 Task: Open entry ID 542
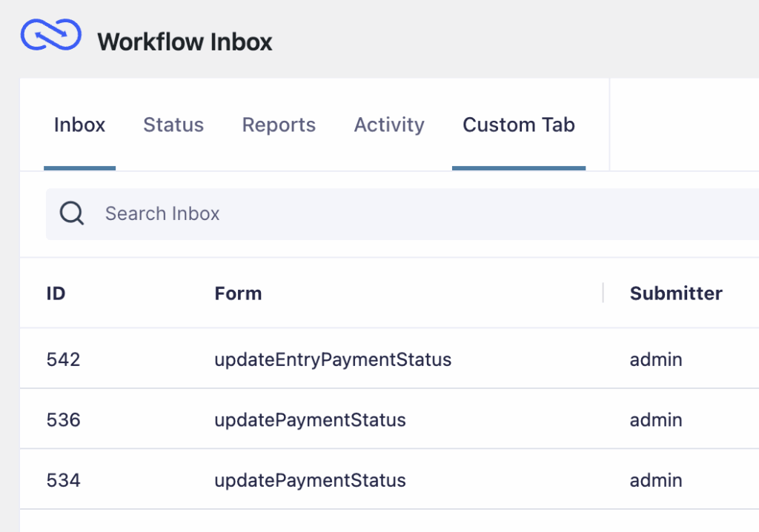pos(63,360)
